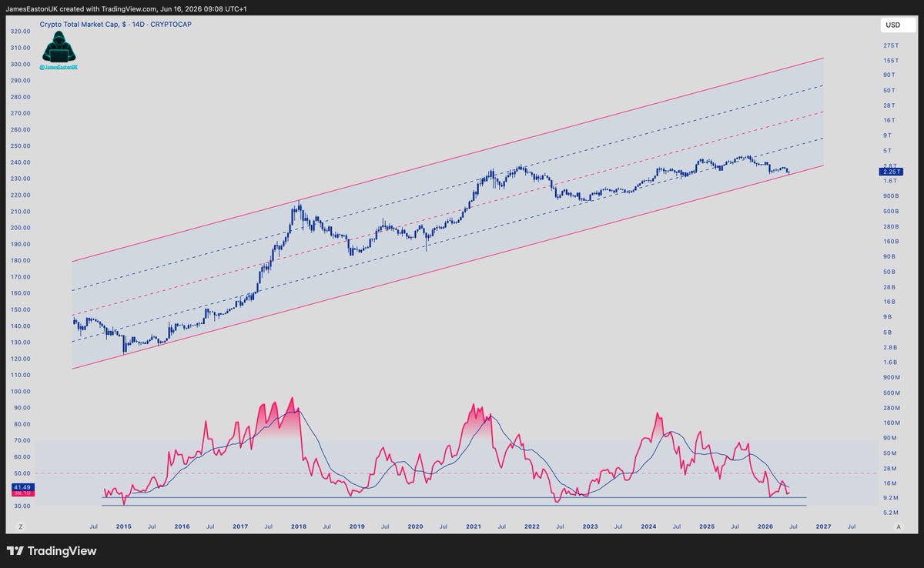Click the 2016 label on time axis
Screen dimensions: 924x568
[x=182, y=526]
